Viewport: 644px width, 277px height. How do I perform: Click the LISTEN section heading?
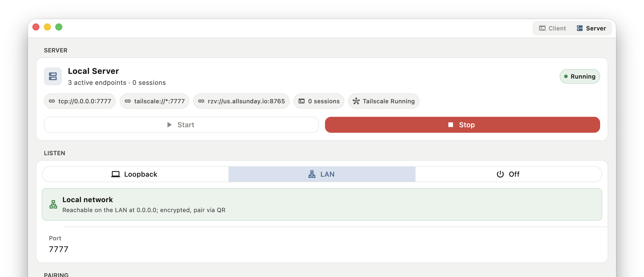(55, 153)
